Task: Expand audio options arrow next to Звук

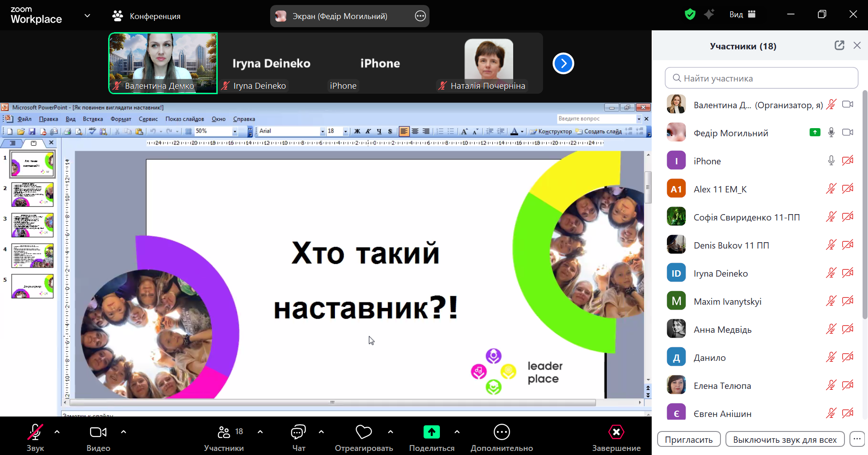Action: pyautogui.click(x=57, y=432)
